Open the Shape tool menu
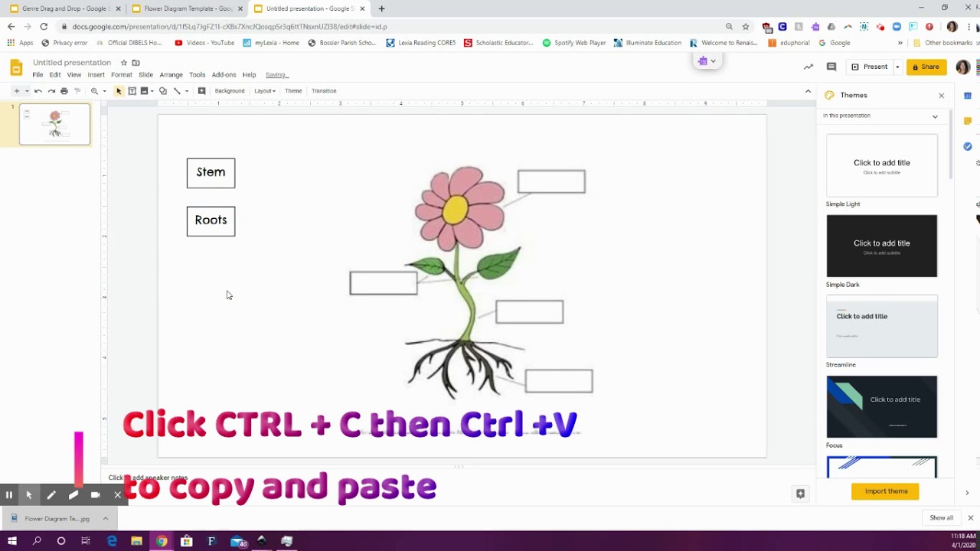This screenshot has height=551, width=980. tap(162, 91)
